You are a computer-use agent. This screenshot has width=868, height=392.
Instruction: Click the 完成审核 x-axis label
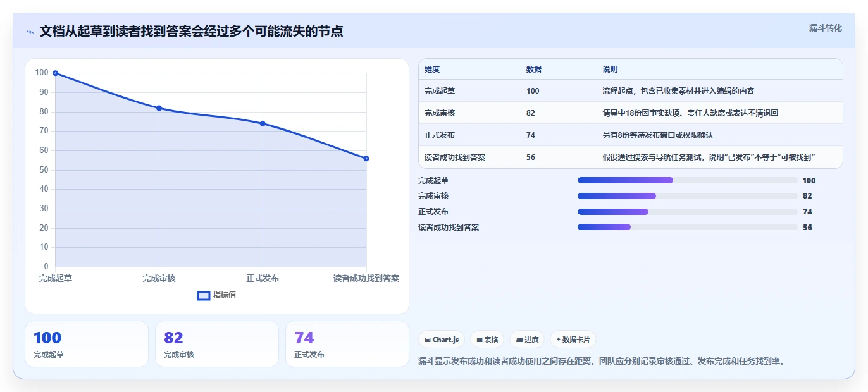point(159,278)
